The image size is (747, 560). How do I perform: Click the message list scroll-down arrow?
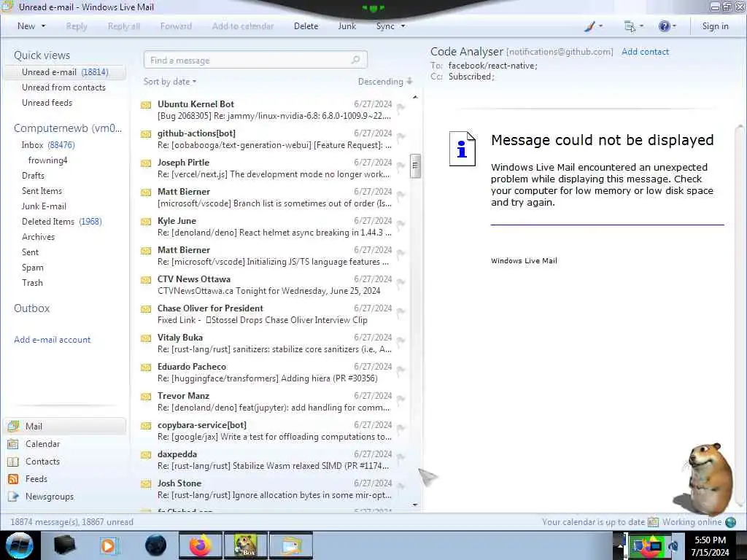point(415,505)
